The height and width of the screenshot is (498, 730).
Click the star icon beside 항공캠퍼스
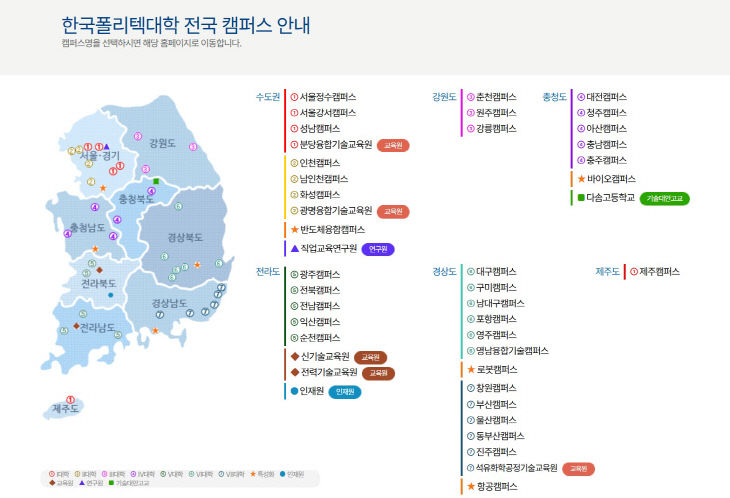pos(471,486)
